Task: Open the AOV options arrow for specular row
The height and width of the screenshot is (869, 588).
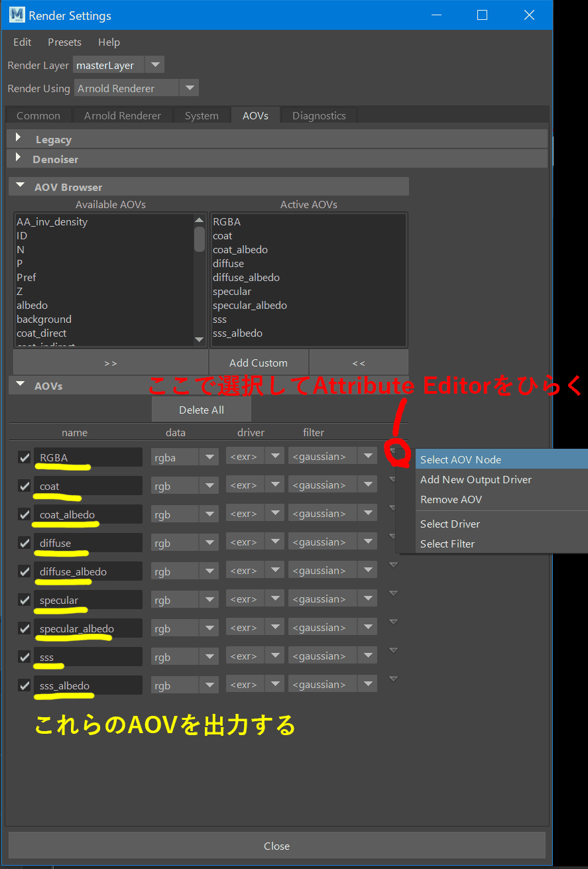Action: click(393, 593)
